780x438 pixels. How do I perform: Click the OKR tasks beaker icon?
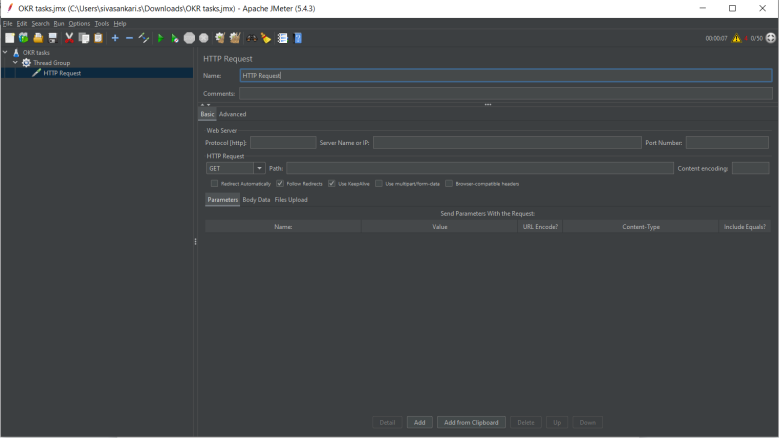[16, 52]
